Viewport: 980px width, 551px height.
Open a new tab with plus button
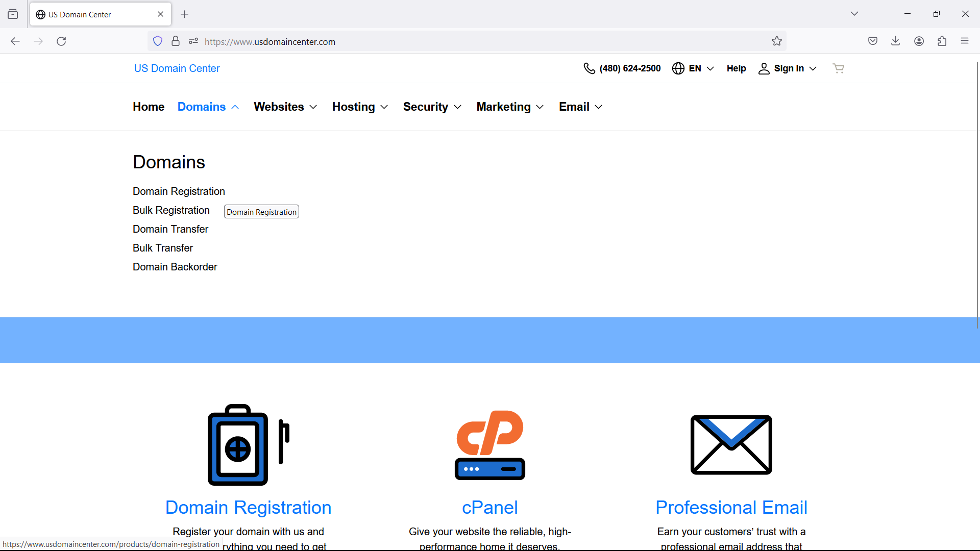[185, 14]
